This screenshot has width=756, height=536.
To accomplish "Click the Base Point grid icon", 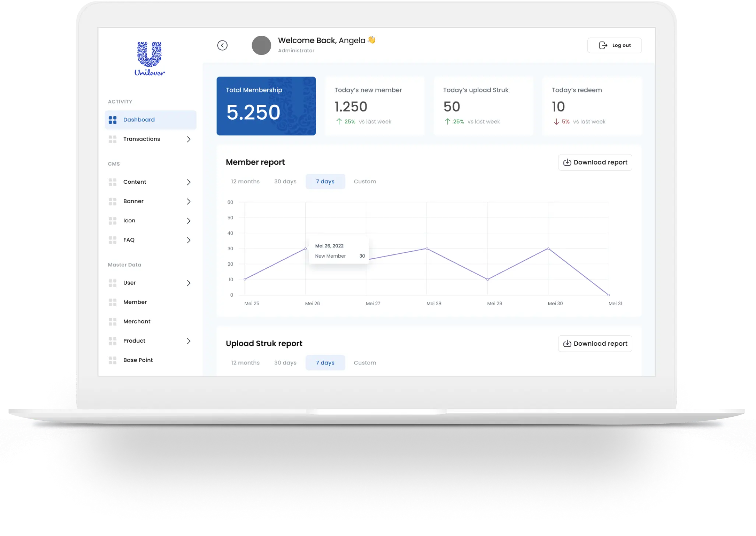I will pos(113,360).
